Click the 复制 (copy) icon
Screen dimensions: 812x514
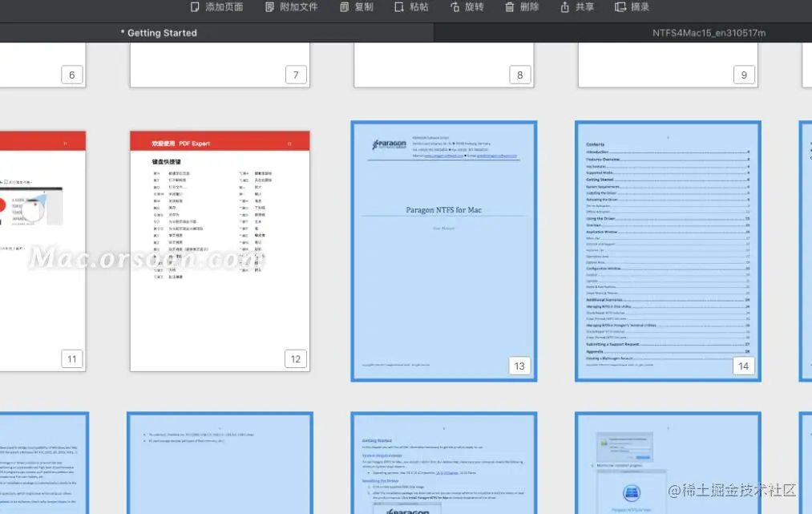click(345, 7)
